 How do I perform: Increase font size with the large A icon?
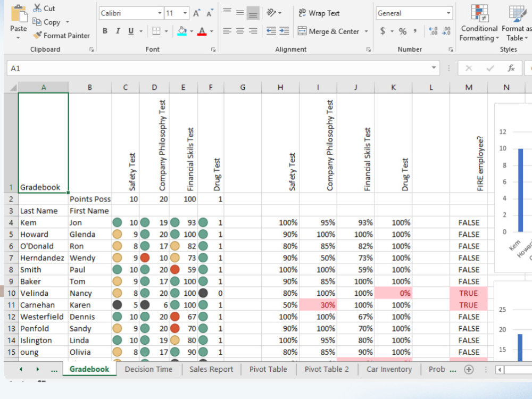coord(196,13)
